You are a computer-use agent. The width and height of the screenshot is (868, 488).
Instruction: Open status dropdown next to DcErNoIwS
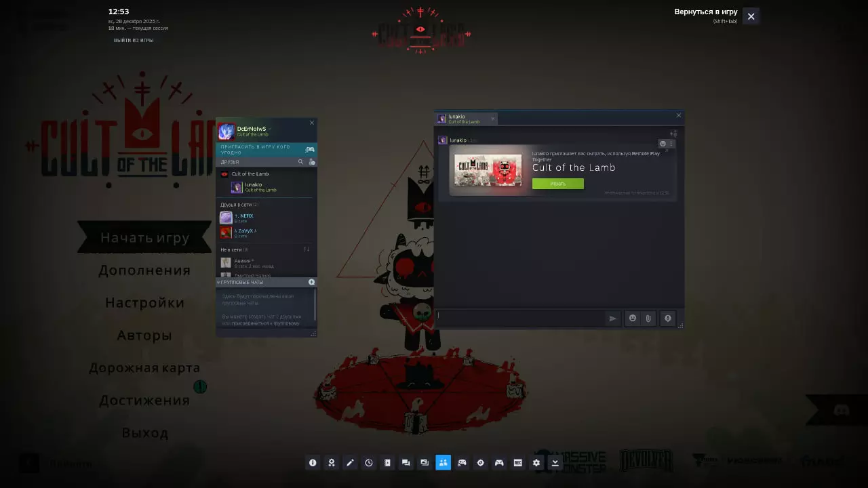270,129
